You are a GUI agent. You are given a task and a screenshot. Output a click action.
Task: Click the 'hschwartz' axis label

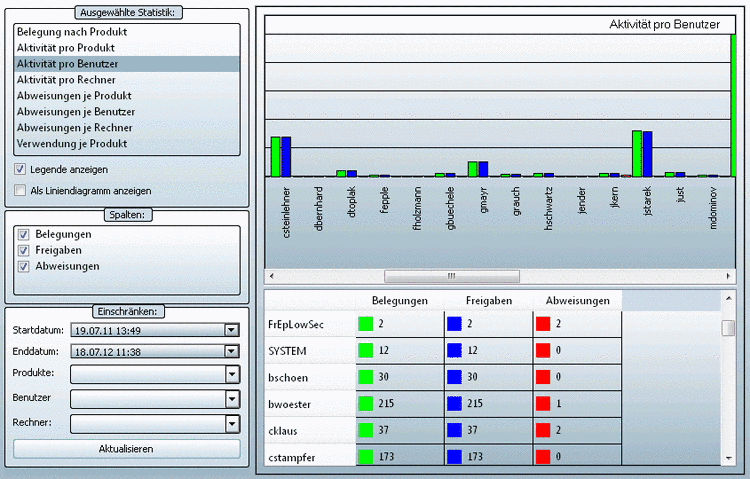[548, 208]
